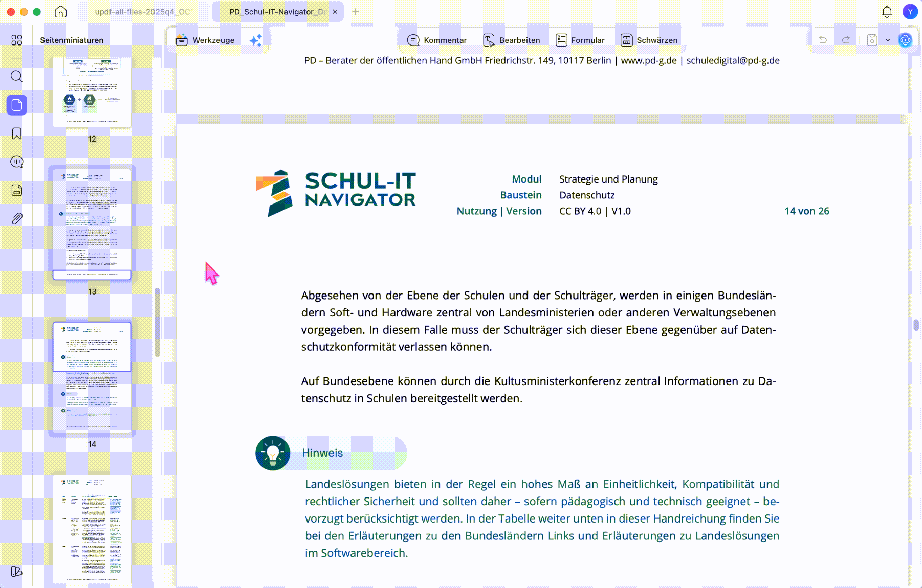The width and height of the screenshot is (922, 588).
Task: Click the green 'Landeslösungen bieten' note text
Action: pos(542,518)
